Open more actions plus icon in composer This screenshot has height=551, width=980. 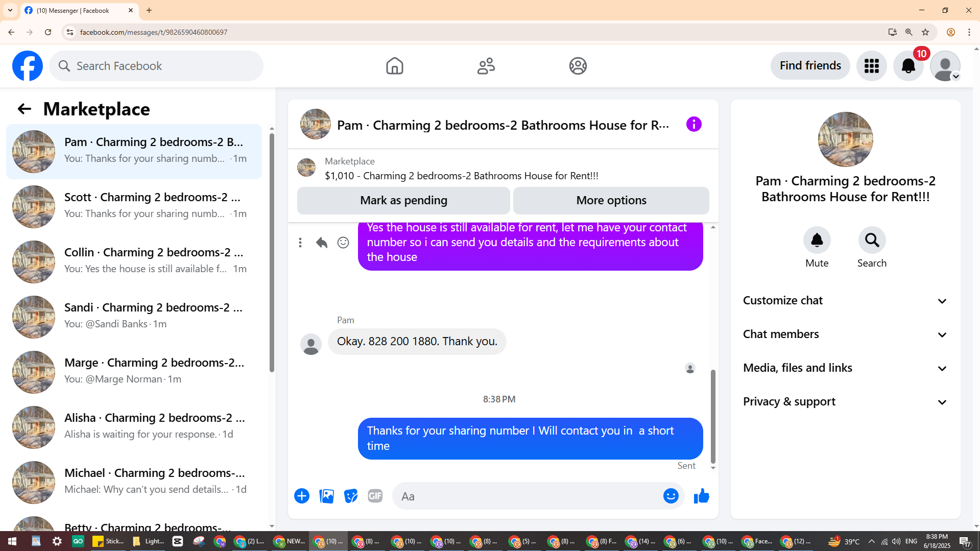coord(302,496)
